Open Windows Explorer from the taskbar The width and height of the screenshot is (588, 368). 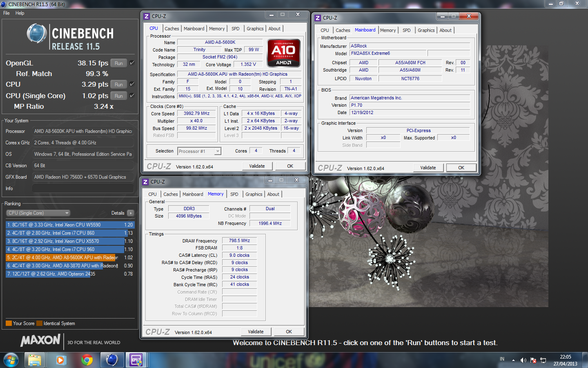click(35, 360)
